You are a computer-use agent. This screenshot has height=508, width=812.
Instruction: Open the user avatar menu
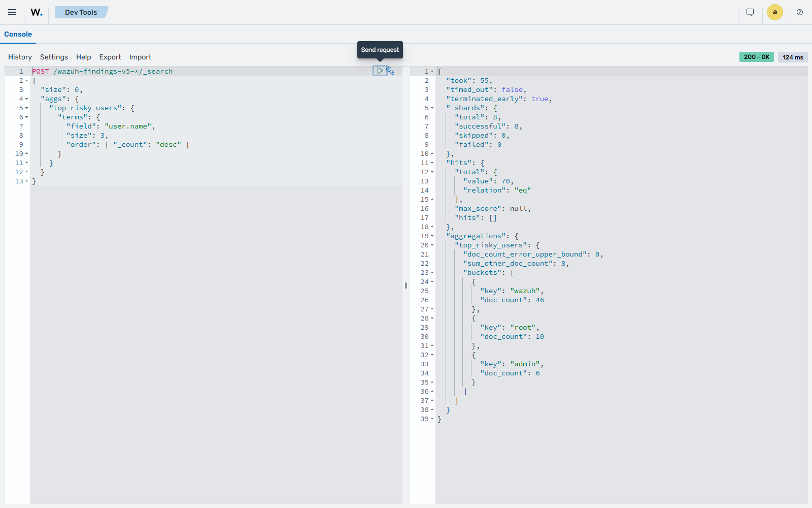(775, 12)
